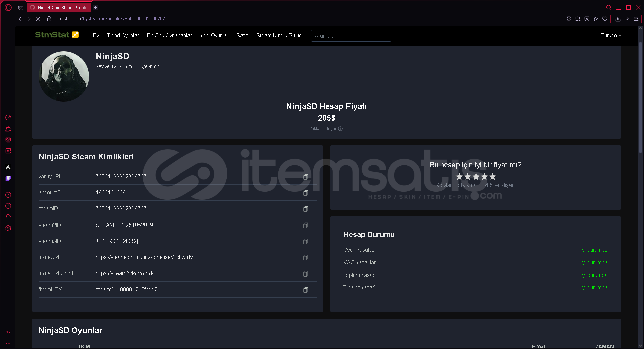Open Twitch from the sidebar

(8, 178)
